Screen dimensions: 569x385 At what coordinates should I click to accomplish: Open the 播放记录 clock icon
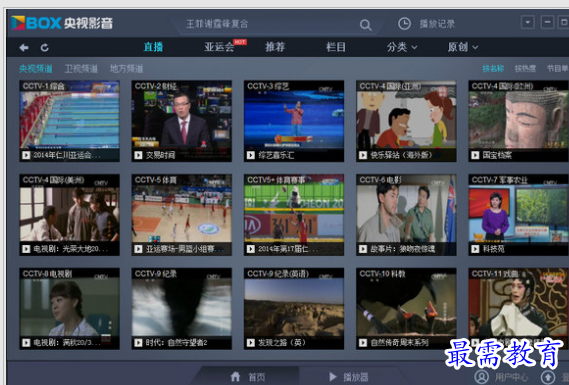coord(404,24)
